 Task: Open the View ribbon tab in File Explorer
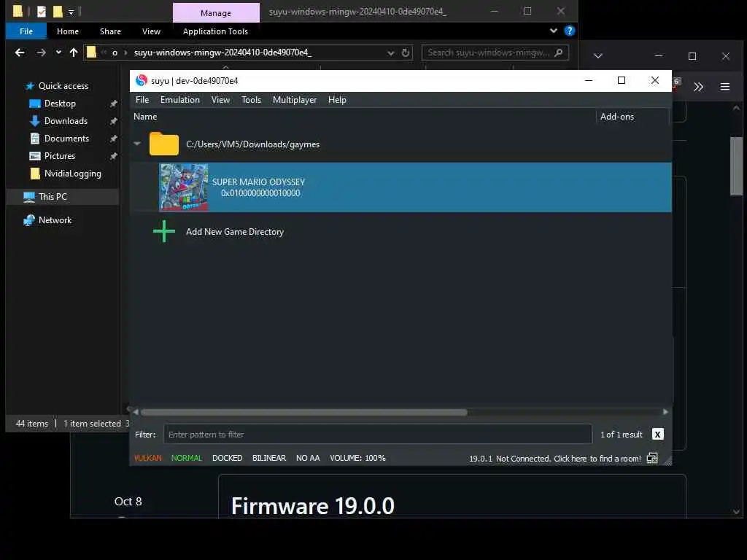click(151, 31)
